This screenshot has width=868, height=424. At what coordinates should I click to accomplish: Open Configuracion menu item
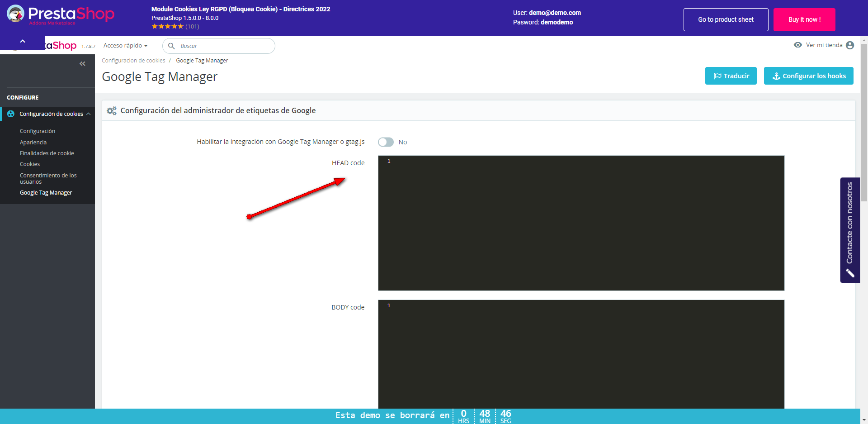tap(38, 131)
